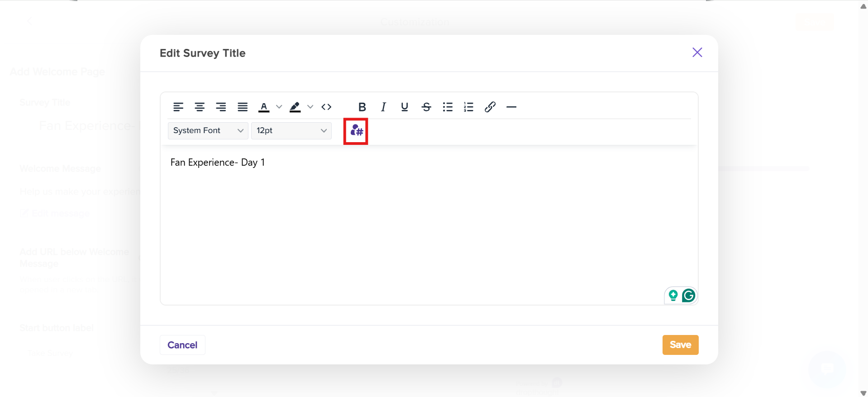Center align the title text
This screenshot has width=868, height=397.
pos(200,107)
